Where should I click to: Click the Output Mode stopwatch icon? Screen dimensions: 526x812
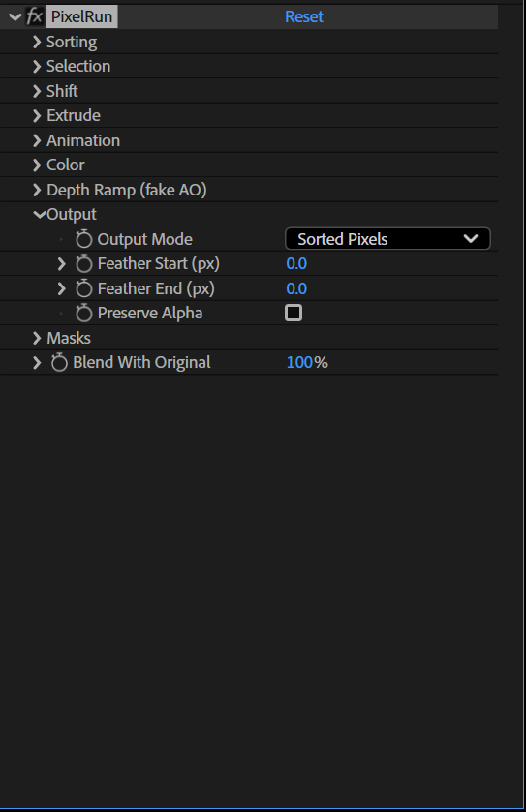point(84,239)
